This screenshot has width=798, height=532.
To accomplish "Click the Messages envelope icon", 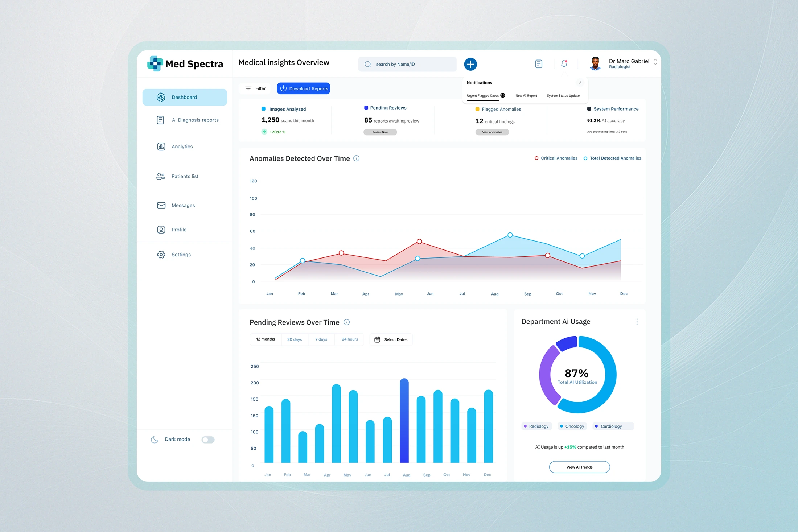I will (x=161, y=205).
